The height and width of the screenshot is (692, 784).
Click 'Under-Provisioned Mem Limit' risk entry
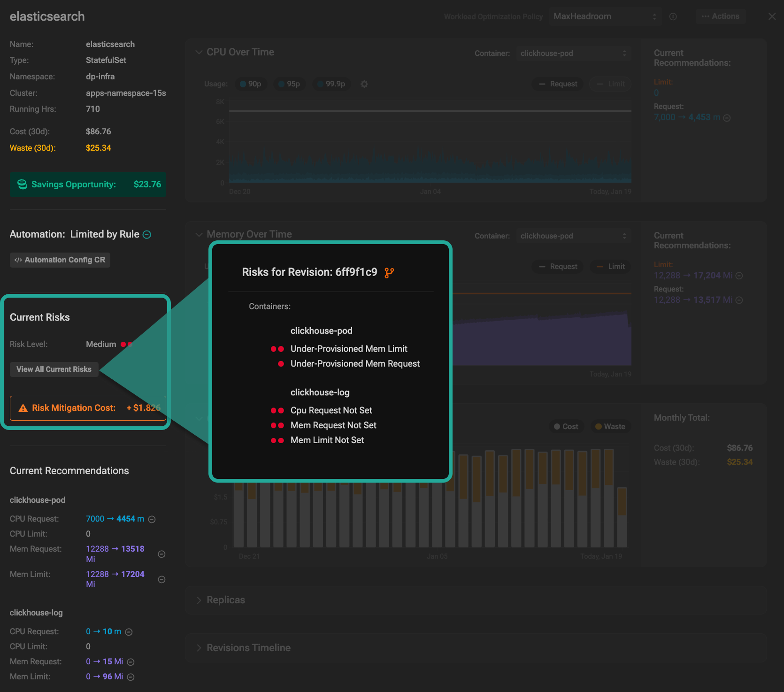coord(349,349)
